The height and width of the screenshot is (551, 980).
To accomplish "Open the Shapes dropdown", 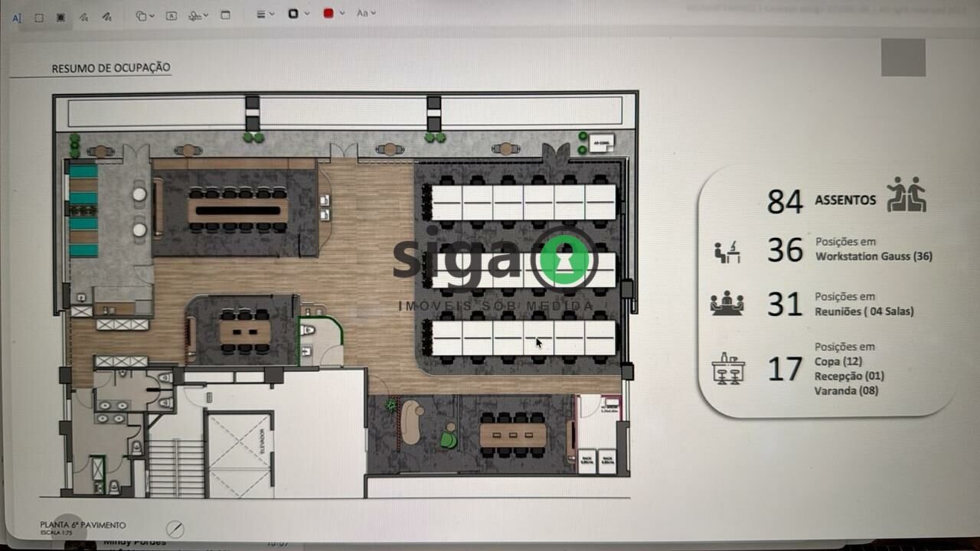I will click(145, 15).
